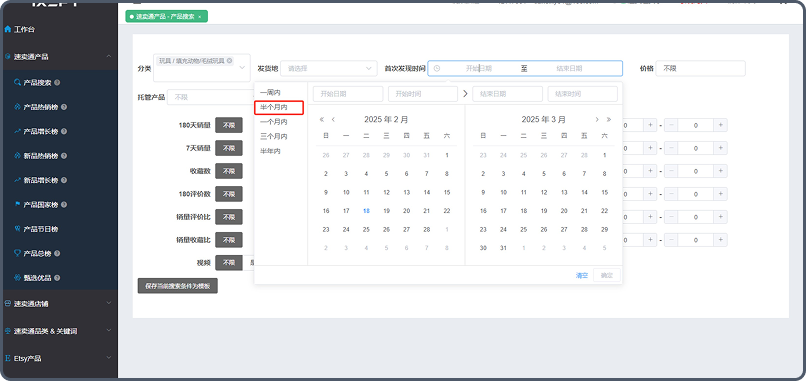This screenshot has width=806, height=381.
Task: Toggle 不限 for 180天销量
Action: (x=228, y=125)
